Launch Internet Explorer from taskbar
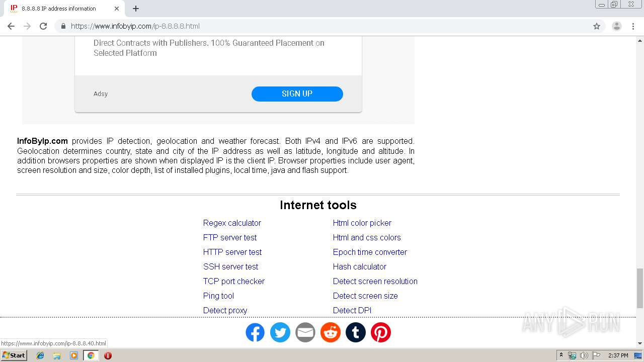Screen dimensions: 644x362 pyautogui.click(x=40, y=355)
